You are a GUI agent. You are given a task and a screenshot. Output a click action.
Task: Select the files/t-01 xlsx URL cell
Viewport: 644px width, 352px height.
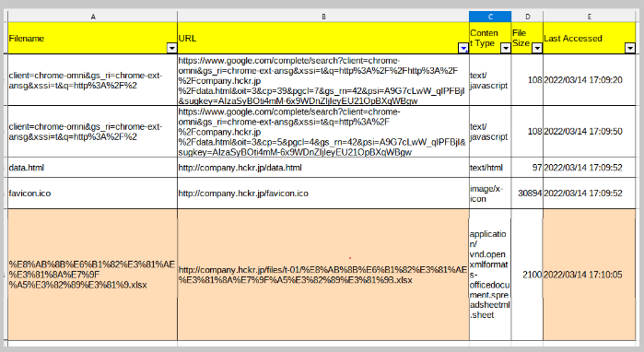click(x=323, y=275)
